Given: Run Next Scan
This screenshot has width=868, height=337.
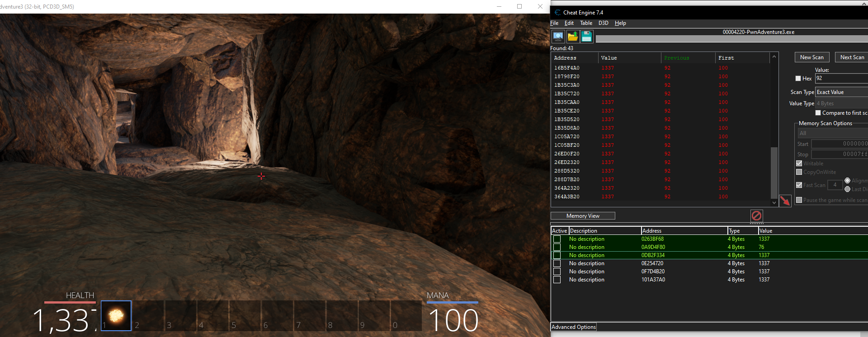Looking at the screenshot, I should click(x=852, y=57).
